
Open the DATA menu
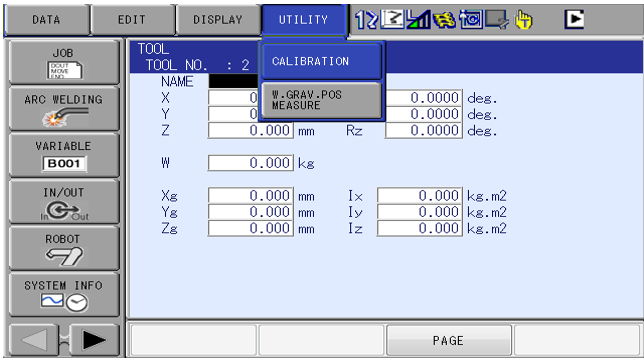click(46, 20)
